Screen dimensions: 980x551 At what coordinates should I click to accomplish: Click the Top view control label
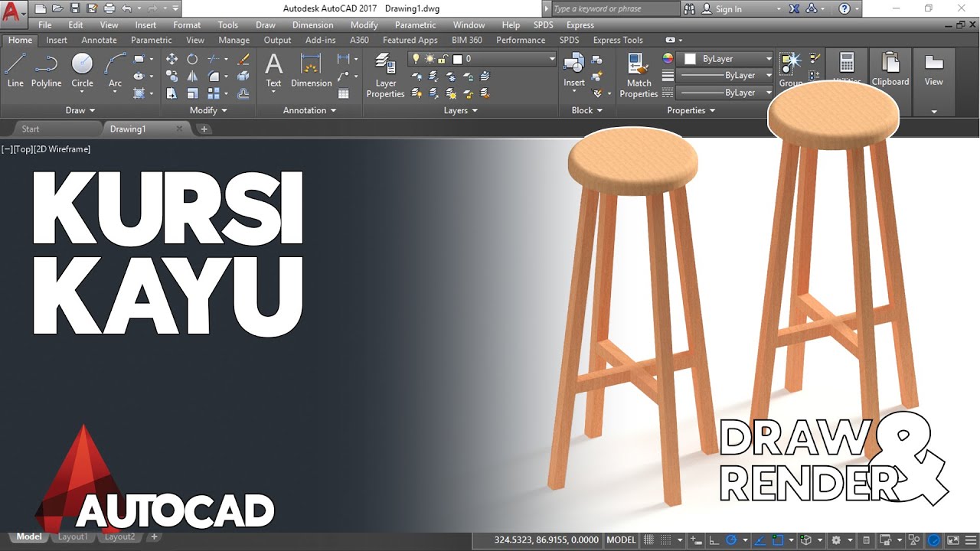click(x=22, y=149)
